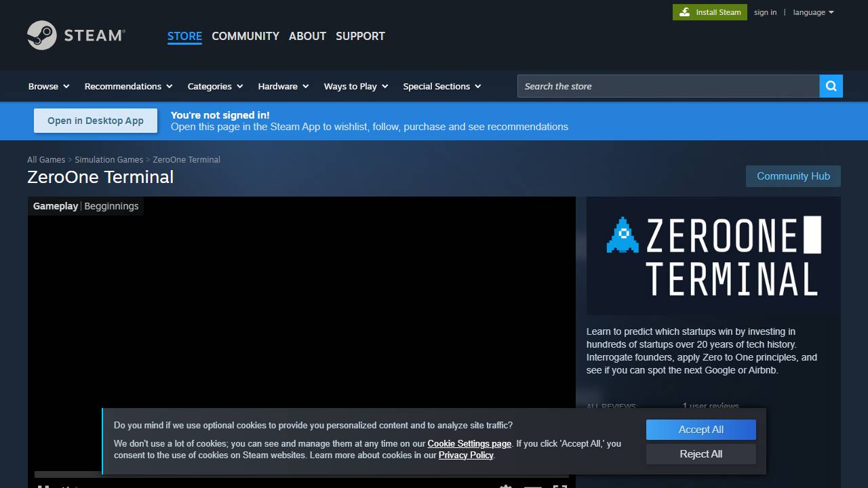Open the Categories dropdown
868x488 pixels.
click(x=215, y=86)
